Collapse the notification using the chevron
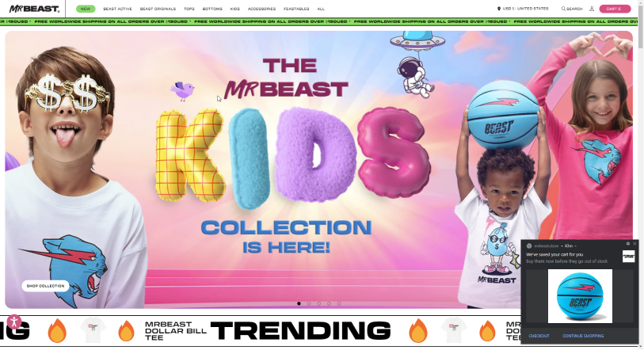The width and height of the screenshot is (644, 350). 575,246
